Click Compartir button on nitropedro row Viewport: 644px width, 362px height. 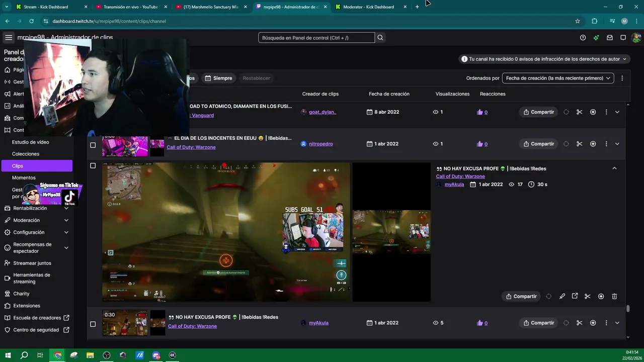tap(538, 144)
